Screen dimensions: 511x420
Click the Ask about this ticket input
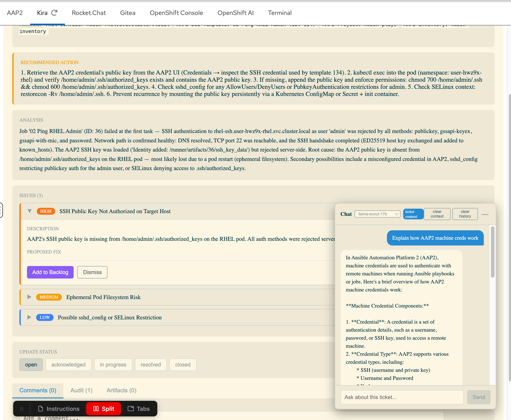pos(402,397)
